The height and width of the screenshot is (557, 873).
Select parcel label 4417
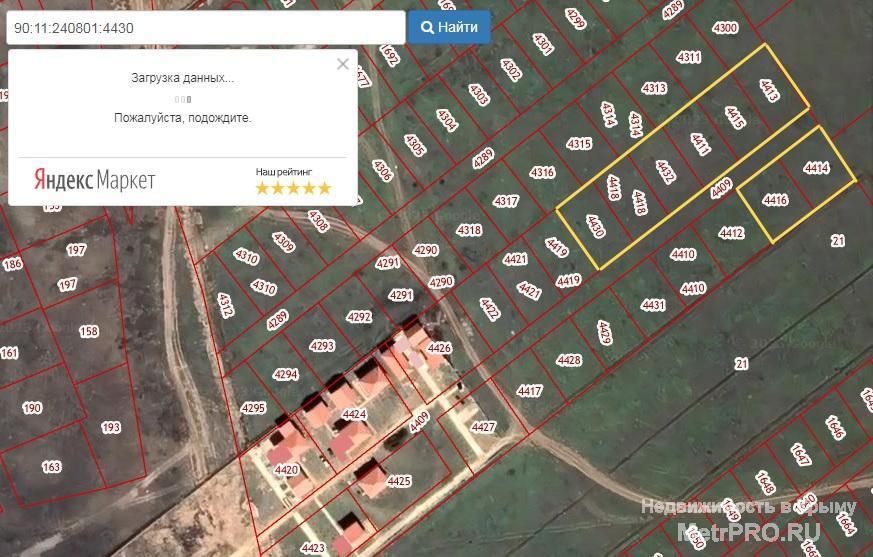529,391
